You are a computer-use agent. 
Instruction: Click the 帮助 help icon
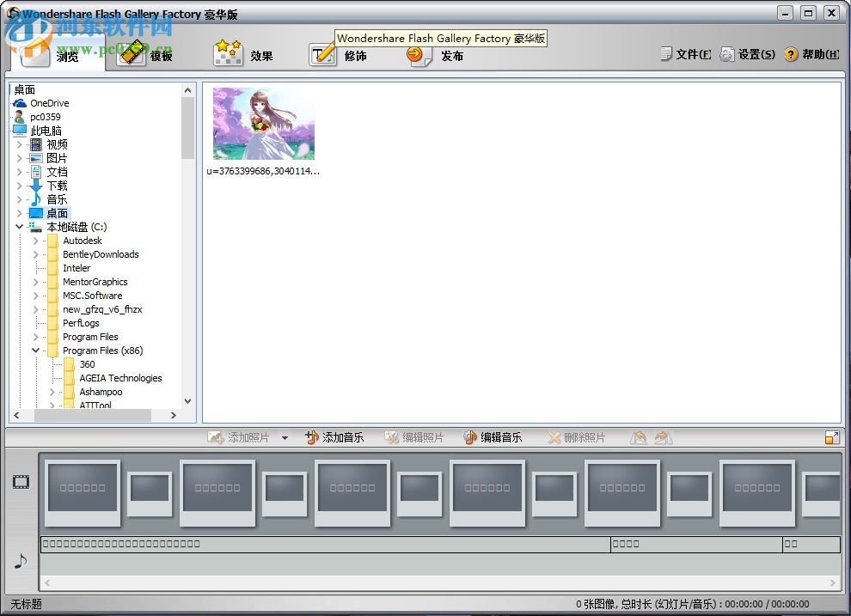[x=791, y=52]
